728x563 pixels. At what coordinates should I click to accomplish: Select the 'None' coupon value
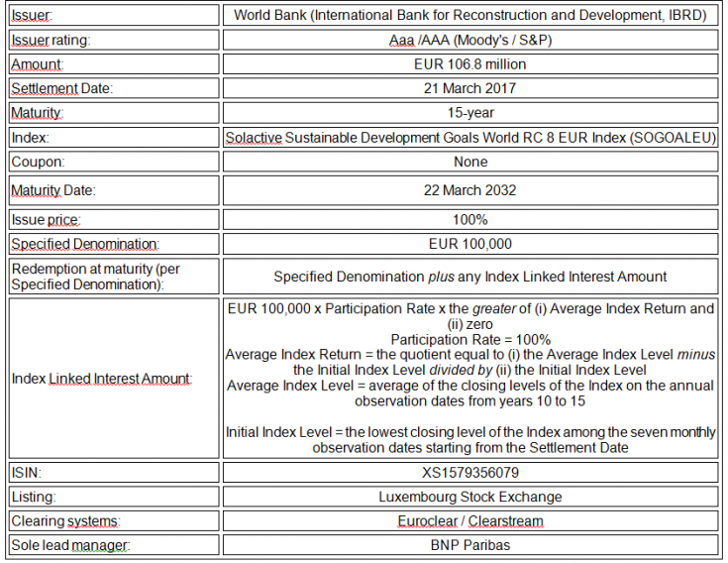(470, 162)
